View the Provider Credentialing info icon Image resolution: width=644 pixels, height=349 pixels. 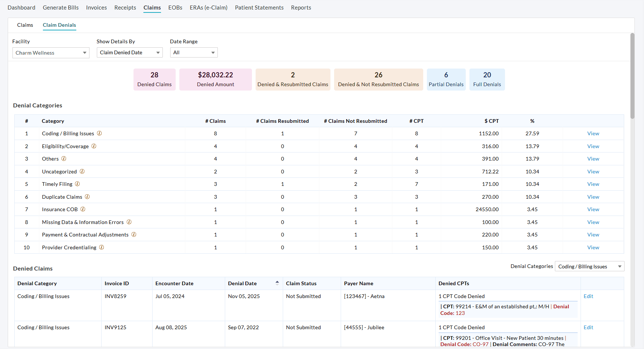[101, 247]
